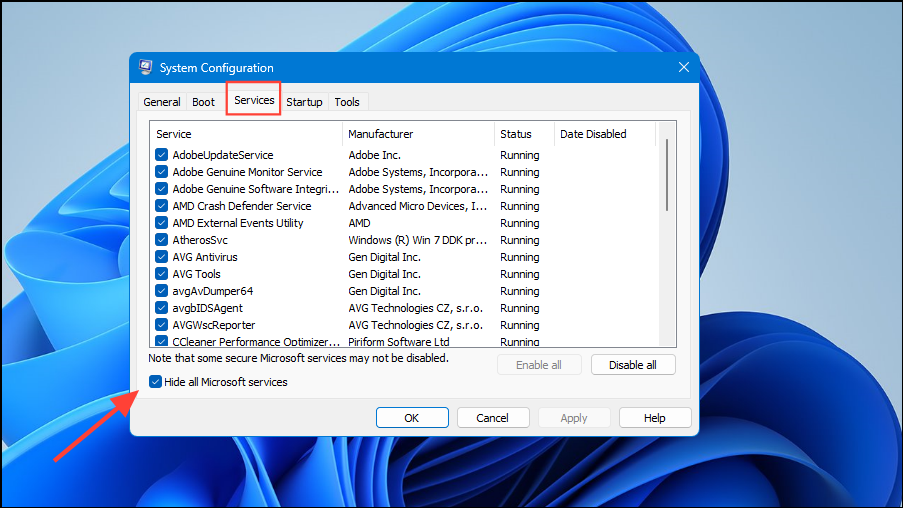Confirm with the OK button
This screenshot has height=508, width=903.
(x=412, y=418)
